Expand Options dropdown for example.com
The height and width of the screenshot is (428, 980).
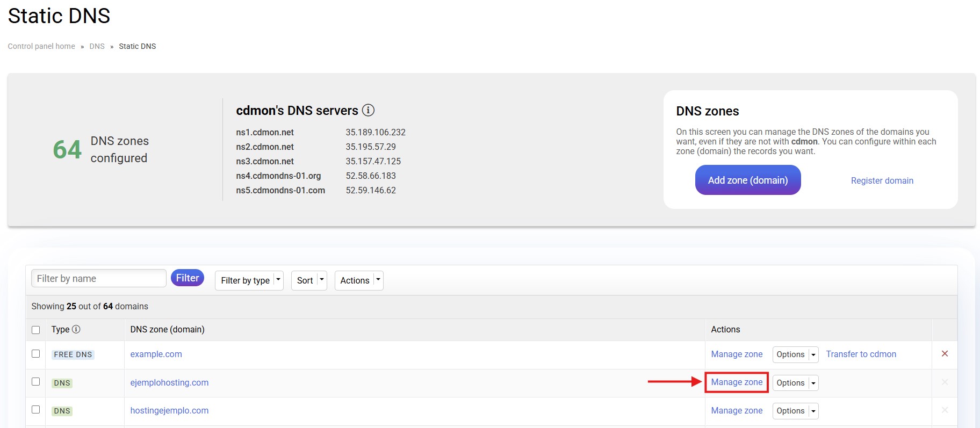click(795, 354)
